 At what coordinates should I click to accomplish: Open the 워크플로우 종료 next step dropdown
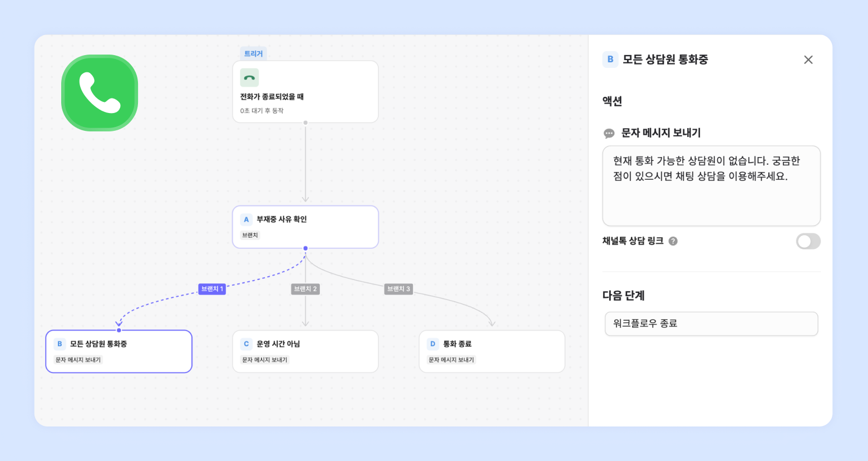tap(711, 323)
